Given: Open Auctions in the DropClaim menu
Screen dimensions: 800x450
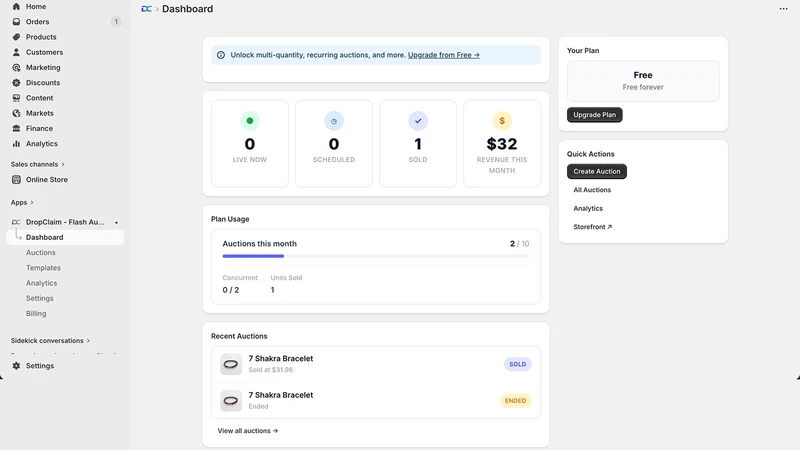Looking at the screenshot, I should [x=41, y=253].
